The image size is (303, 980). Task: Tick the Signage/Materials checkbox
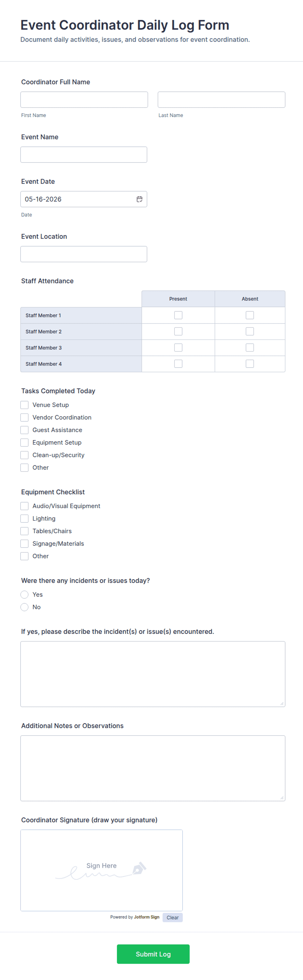24,544
